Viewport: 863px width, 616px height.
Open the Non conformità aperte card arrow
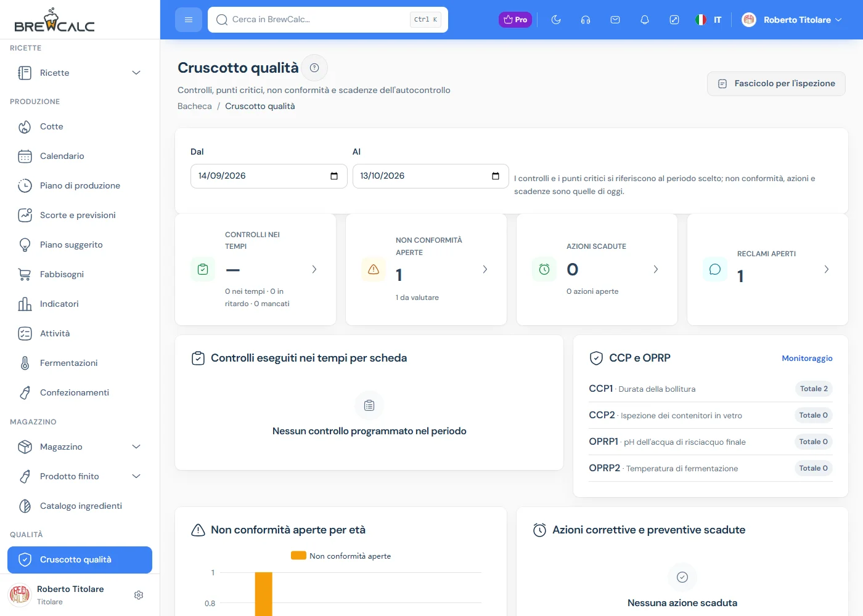point(485,269)
